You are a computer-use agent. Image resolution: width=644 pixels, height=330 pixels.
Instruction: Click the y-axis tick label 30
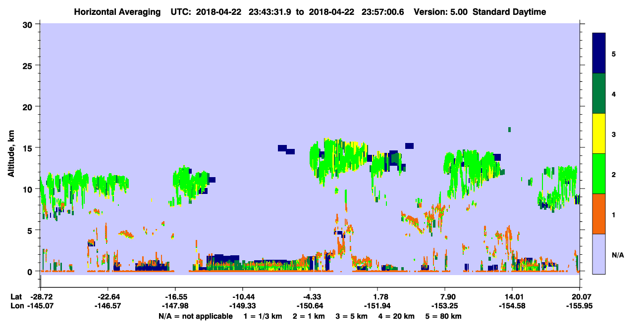pos(29,25)
